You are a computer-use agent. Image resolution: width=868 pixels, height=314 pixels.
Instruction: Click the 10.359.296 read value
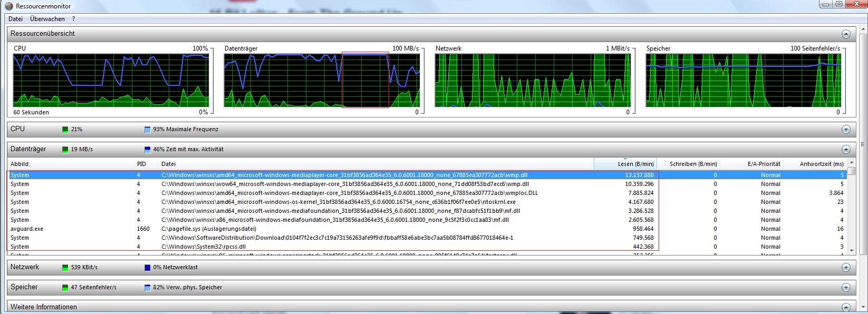point(639,184)
